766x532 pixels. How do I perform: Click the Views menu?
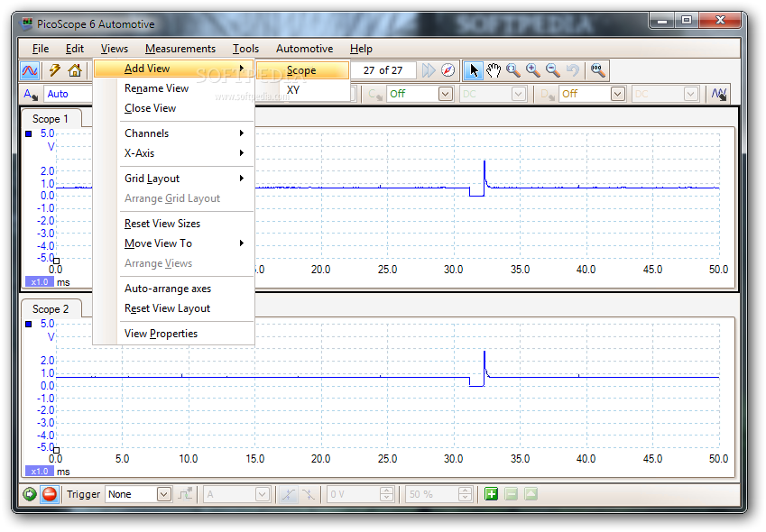pos(115,49)
